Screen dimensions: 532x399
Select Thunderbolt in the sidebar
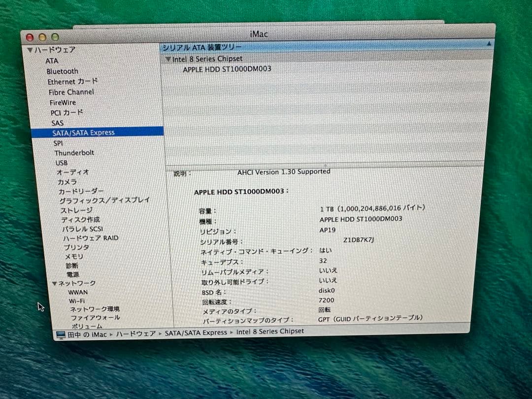point(74,153)
